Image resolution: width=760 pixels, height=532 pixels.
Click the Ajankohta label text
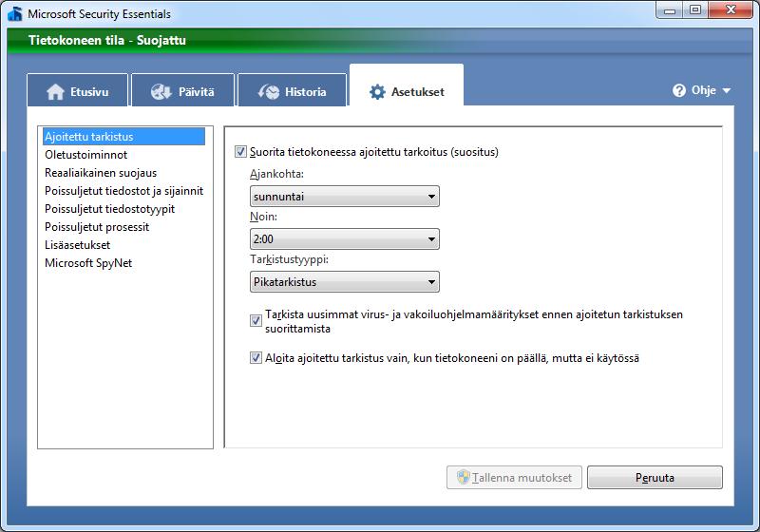pos(276,174)
